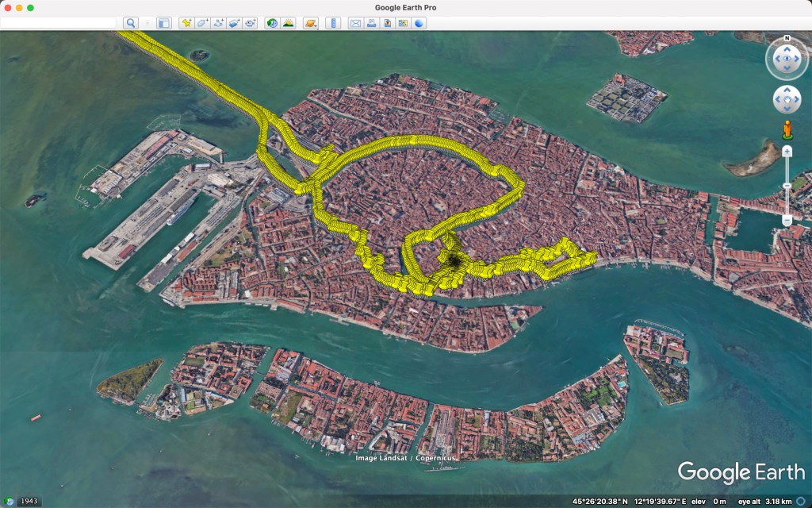Email the current view
The height and width of the screenshot is (508, 812).
[355, 23]
